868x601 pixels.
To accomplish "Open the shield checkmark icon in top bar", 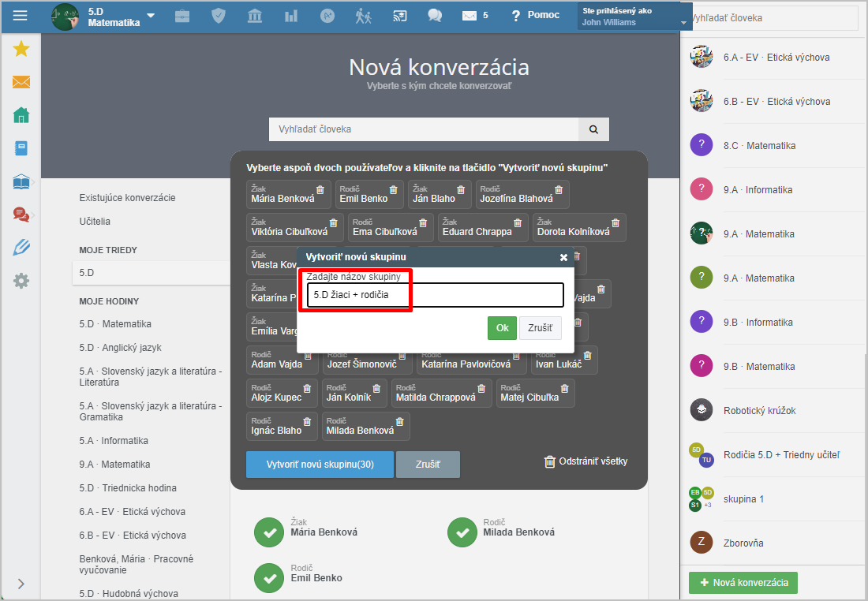I will click(x=219, y=16).
